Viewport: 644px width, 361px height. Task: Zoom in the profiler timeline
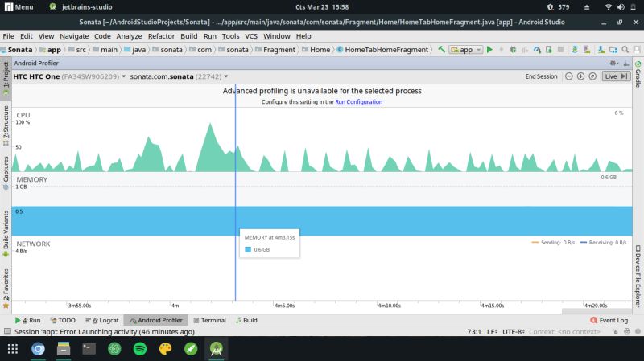580,76
